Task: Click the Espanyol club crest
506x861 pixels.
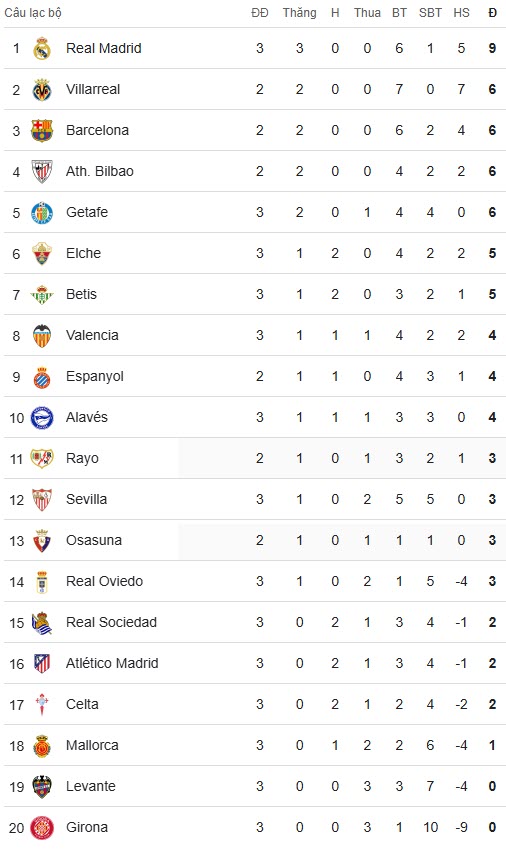Action: pos(42,377)
